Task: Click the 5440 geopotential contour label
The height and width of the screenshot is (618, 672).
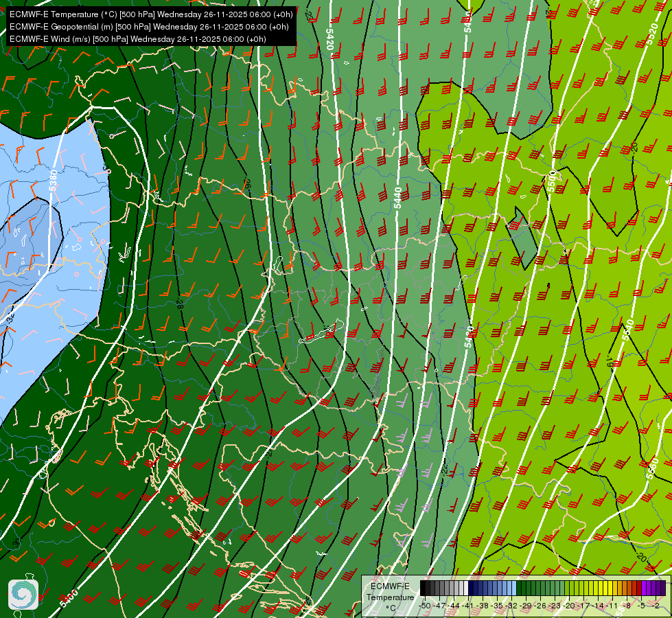Action: point(398,198)
